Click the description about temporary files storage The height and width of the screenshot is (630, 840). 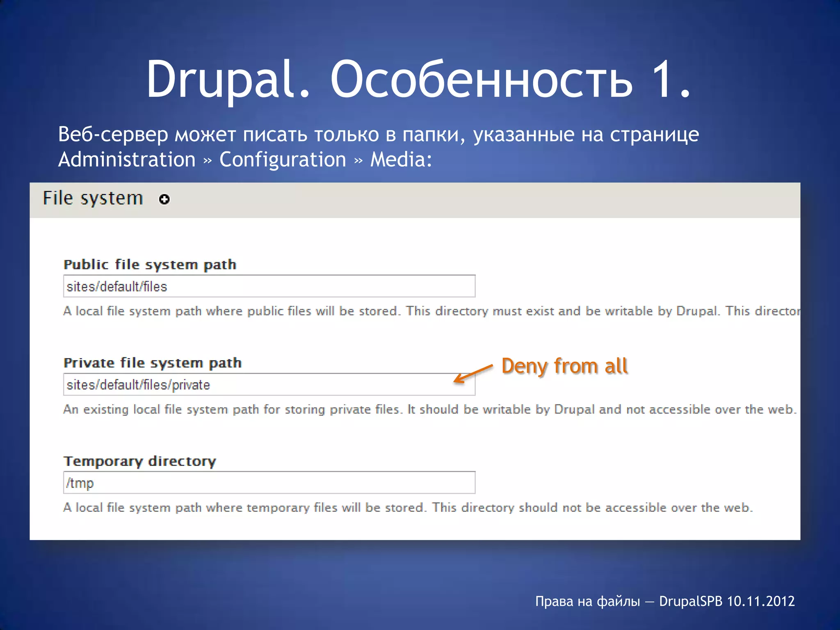coord(408,508)
